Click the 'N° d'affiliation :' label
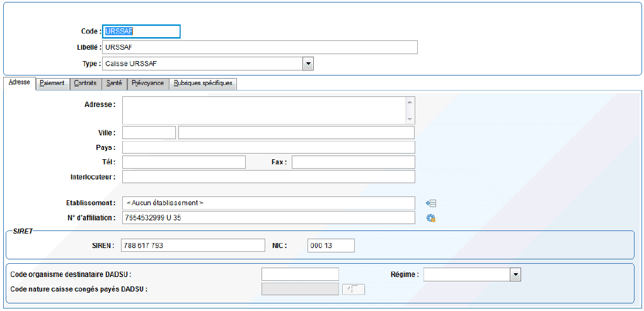 (x=90, y=218)
